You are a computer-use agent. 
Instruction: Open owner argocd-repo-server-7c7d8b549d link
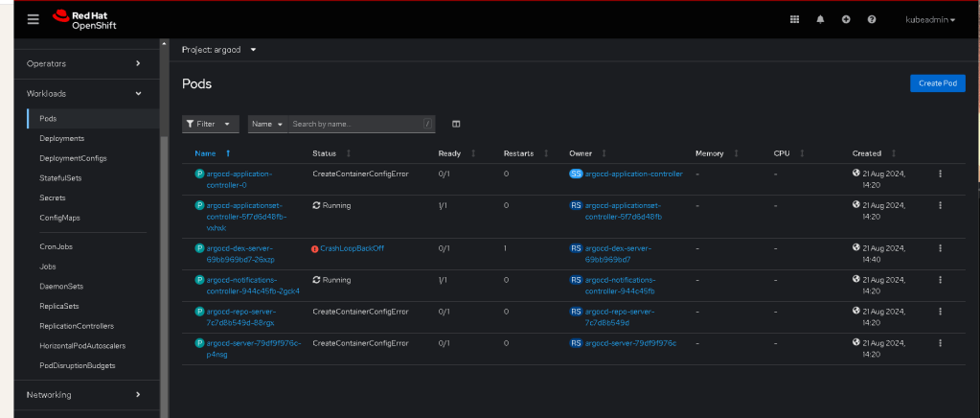pos(620,316)
